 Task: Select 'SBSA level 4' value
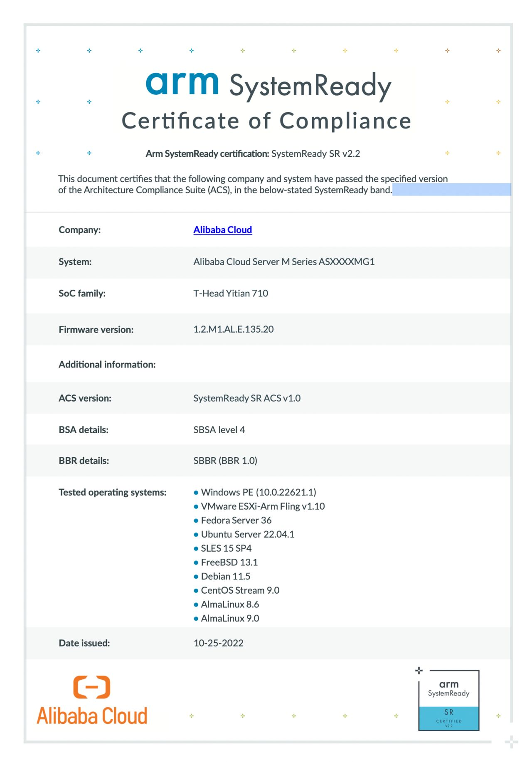219,430
